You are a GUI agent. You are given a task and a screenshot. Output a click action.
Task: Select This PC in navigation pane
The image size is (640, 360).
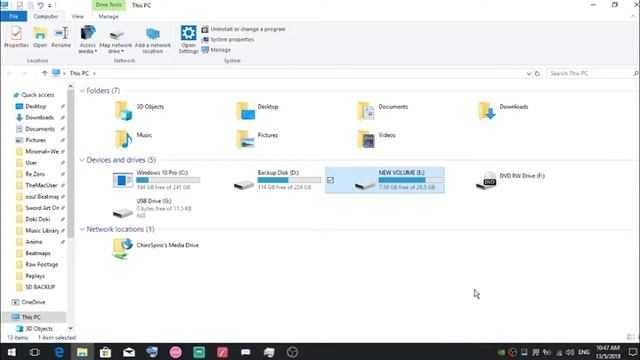coord(34,317)
